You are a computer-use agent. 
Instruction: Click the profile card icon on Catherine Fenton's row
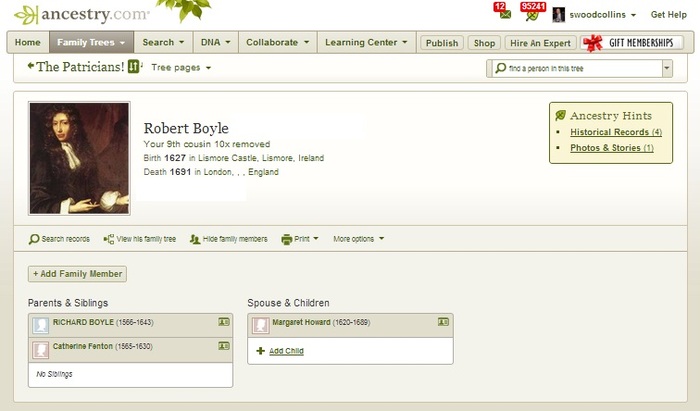(224, 346)
